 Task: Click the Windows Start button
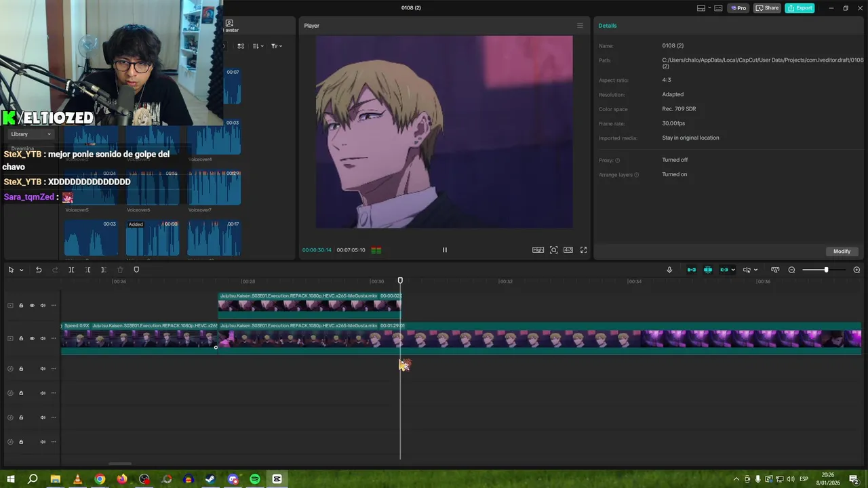pyautogui.click(x=11, y=479)
